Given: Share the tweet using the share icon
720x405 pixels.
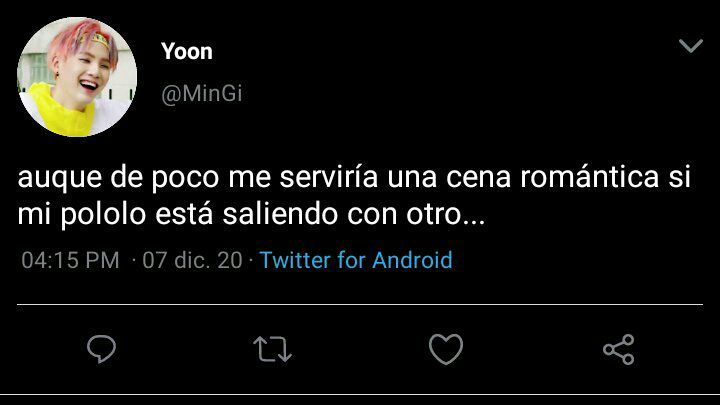Looking at the screenshot, I should click(619, 349).
